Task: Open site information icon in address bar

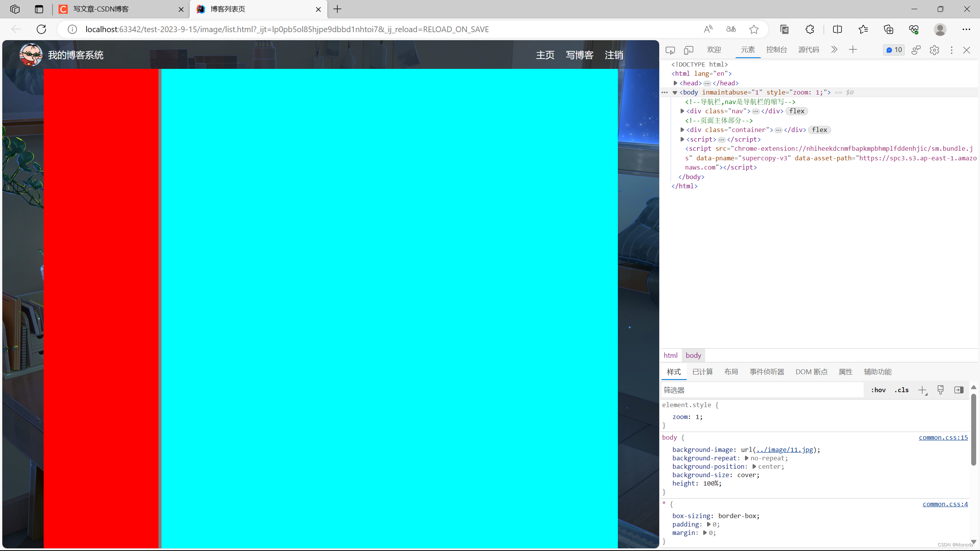Action: tap(72, 29)
